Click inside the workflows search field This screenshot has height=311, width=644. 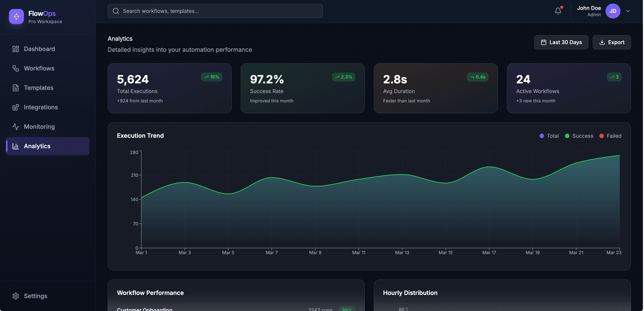click(215, 11)
